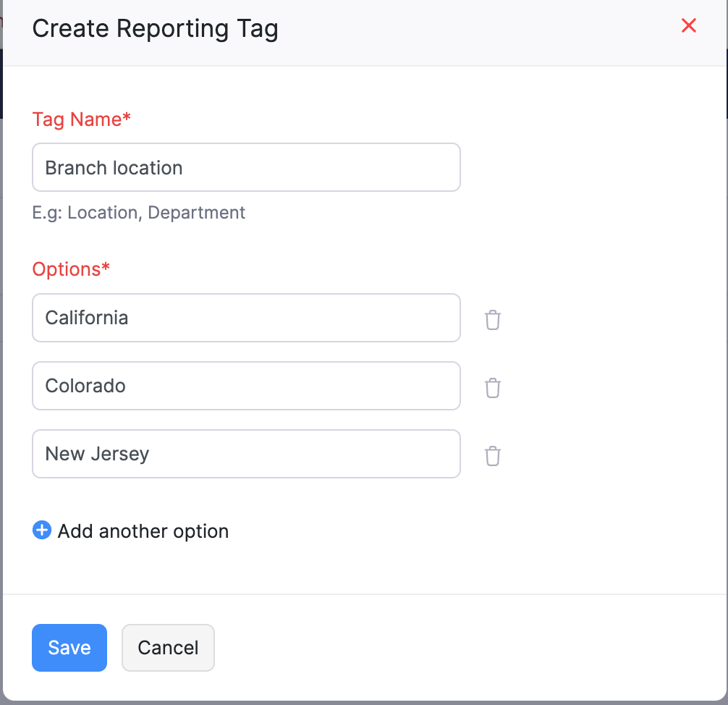Click the example hint text below Tag Name
Screen dimensions: 728x705
139,212
